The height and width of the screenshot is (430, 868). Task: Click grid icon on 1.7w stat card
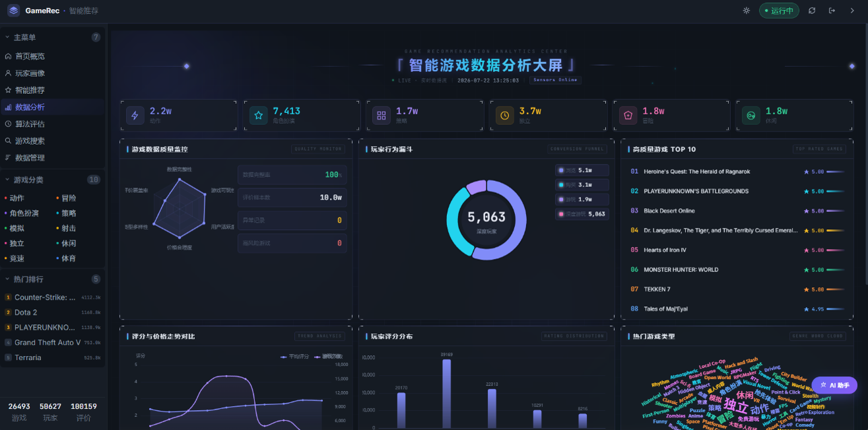click(x=382, y=116)
